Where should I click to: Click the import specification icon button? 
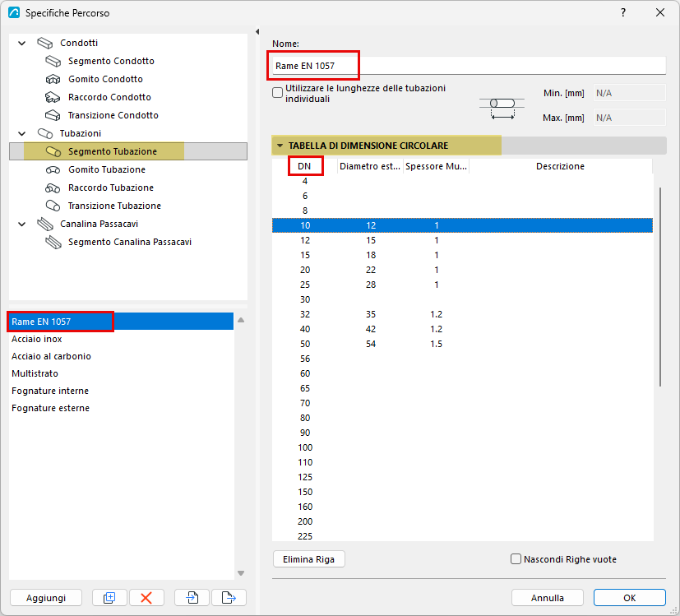192,597
